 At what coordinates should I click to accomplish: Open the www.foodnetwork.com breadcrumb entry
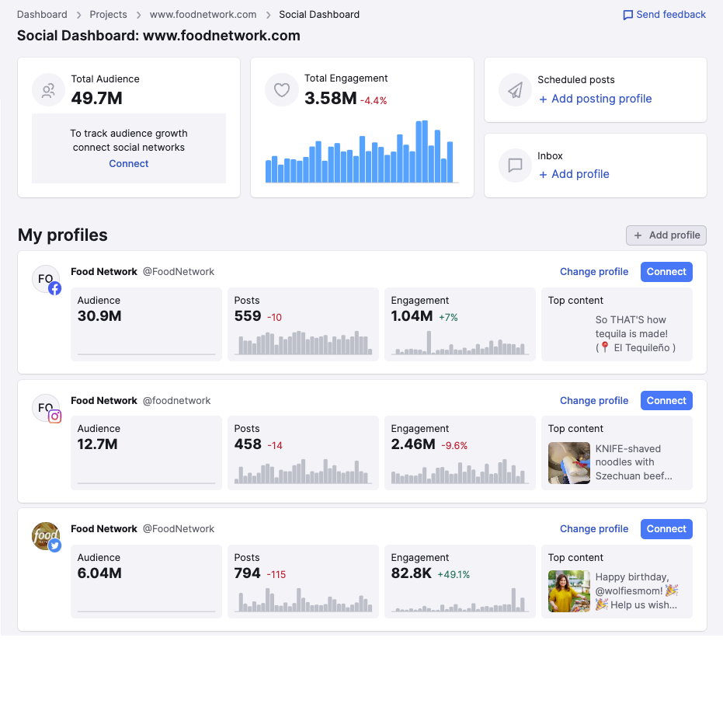pyautogui.click(x=203, y=14)
